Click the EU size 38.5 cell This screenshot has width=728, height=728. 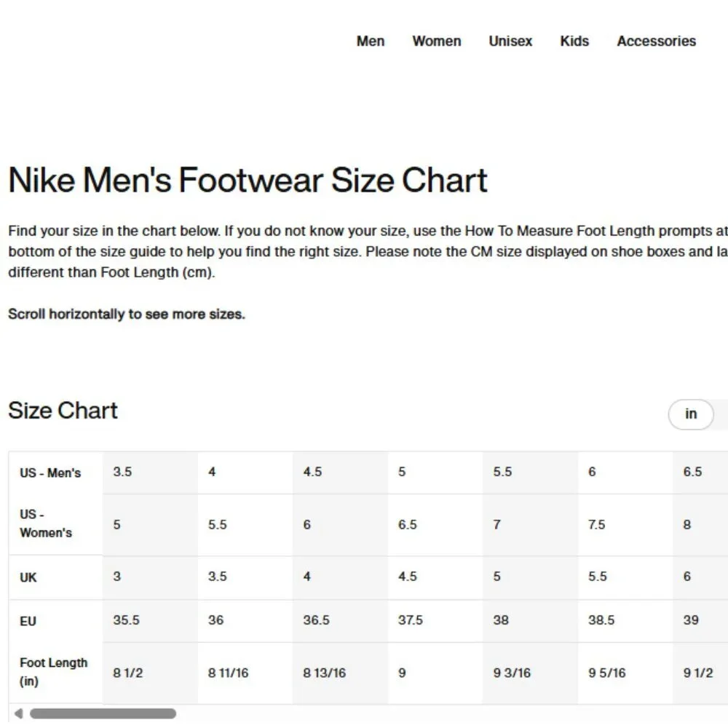625,620
